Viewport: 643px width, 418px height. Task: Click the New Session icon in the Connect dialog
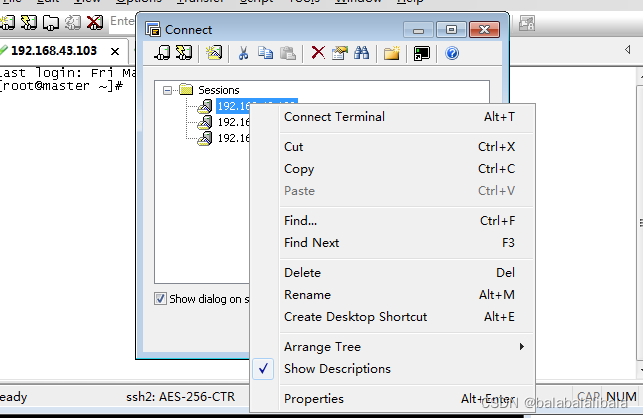tap(214, 53)
